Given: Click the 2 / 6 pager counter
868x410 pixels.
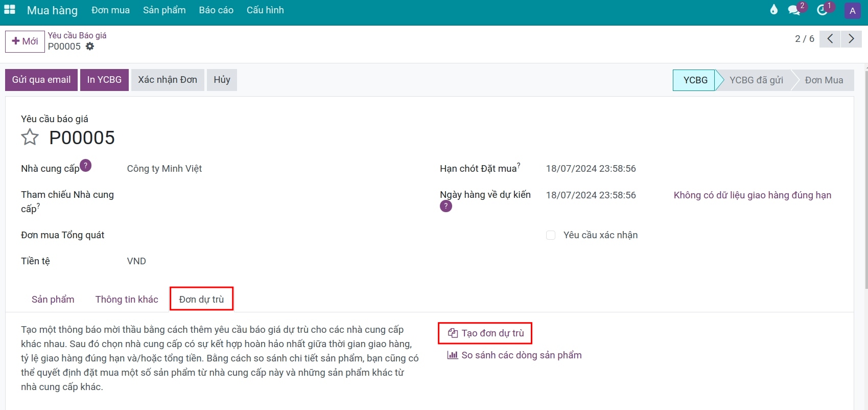Looking at the screenshot, I should coord(805,39).
